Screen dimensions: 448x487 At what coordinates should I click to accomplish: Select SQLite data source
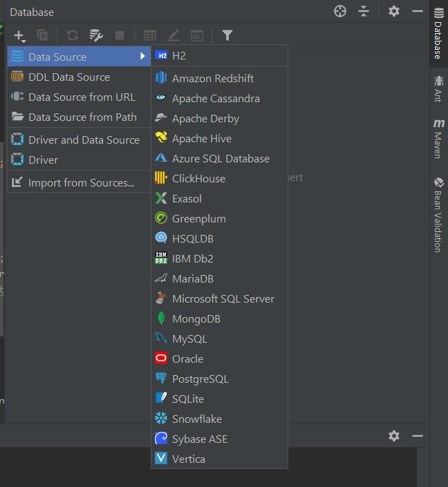tap(219, 399)
